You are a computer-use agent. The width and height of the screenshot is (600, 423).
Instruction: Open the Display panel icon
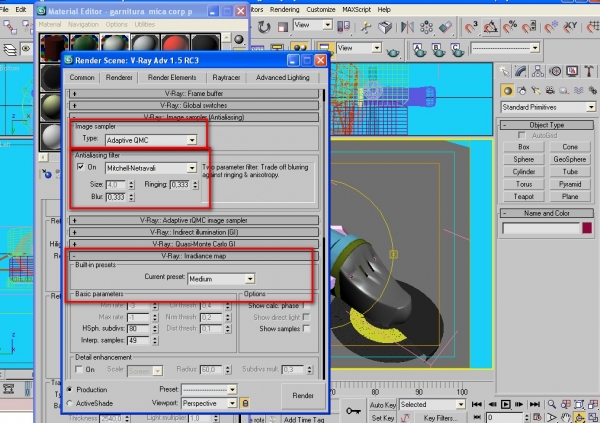tap(572, 71)
